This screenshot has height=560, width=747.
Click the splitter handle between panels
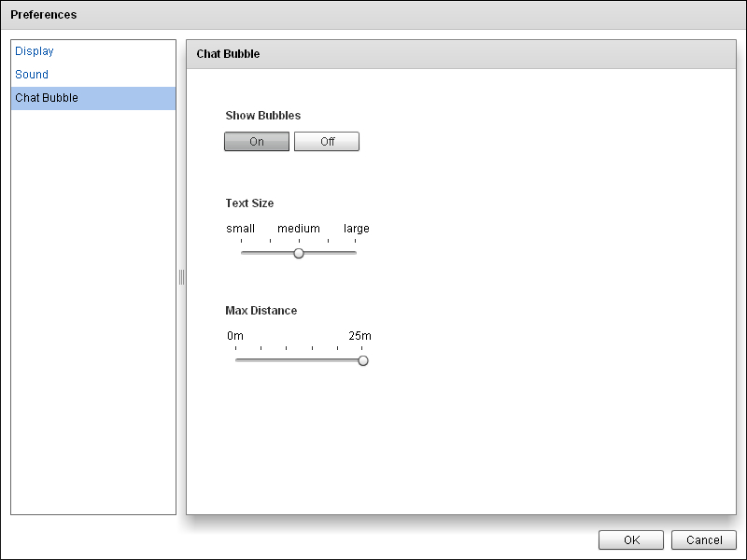point(181,277)
